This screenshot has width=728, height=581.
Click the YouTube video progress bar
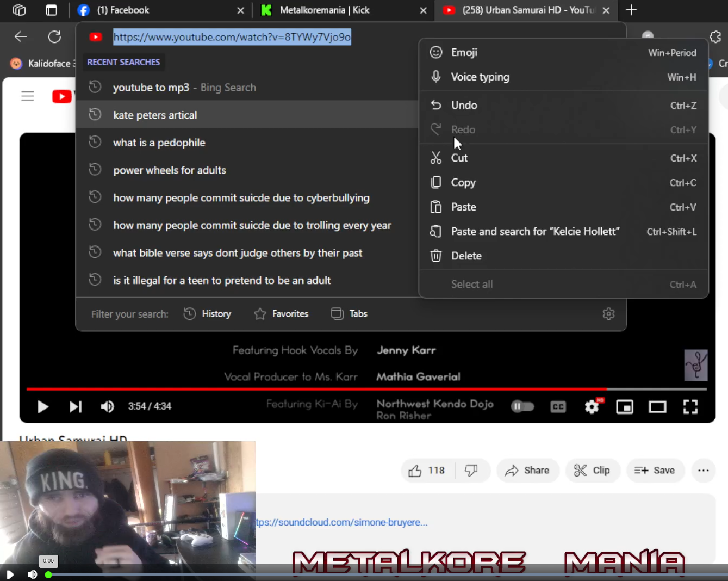pos(366,389)
